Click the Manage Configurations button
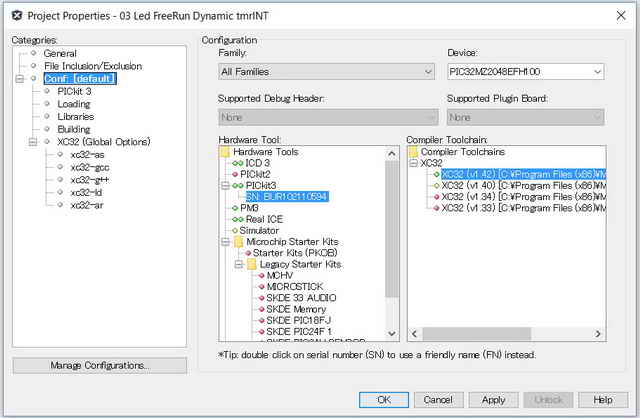Image resolution: width=640 pixels, height=418 pixels. click(100, 366)
